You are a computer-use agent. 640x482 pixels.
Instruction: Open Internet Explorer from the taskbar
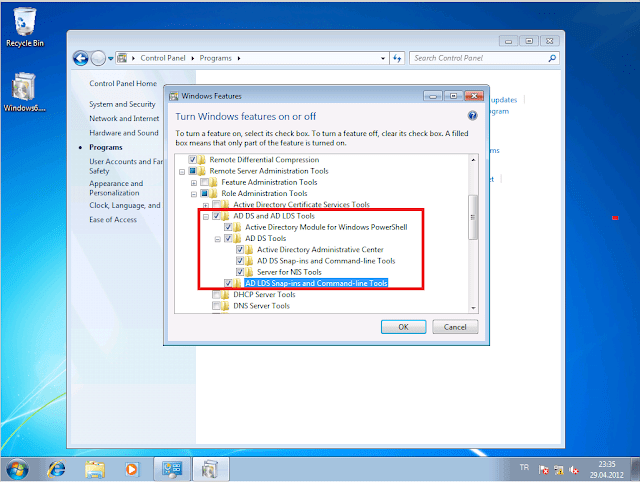(x=57, y=467)
